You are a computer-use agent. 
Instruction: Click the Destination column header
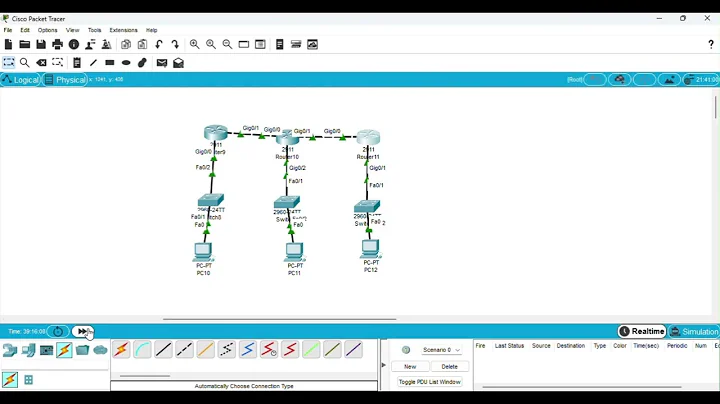(x=571, y=346)
